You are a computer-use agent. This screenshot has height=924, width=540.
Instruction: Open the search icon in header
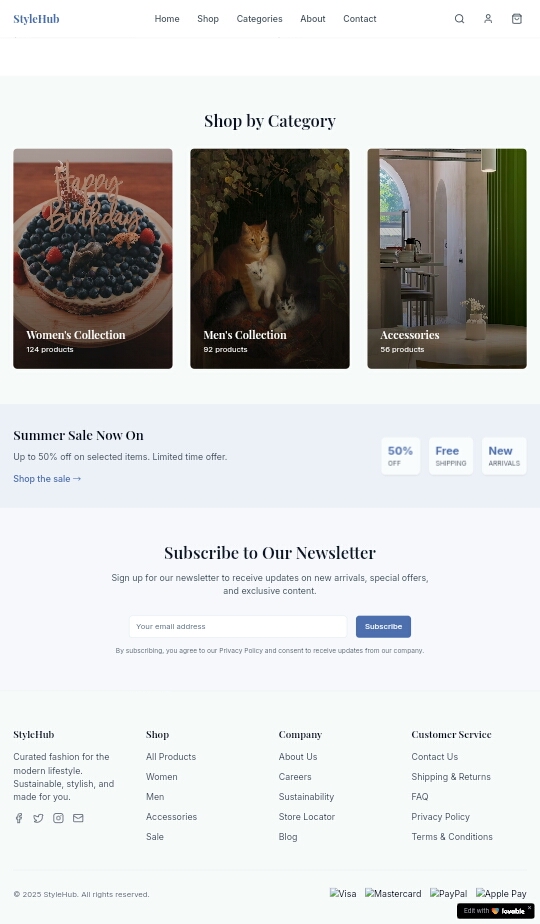459,19
